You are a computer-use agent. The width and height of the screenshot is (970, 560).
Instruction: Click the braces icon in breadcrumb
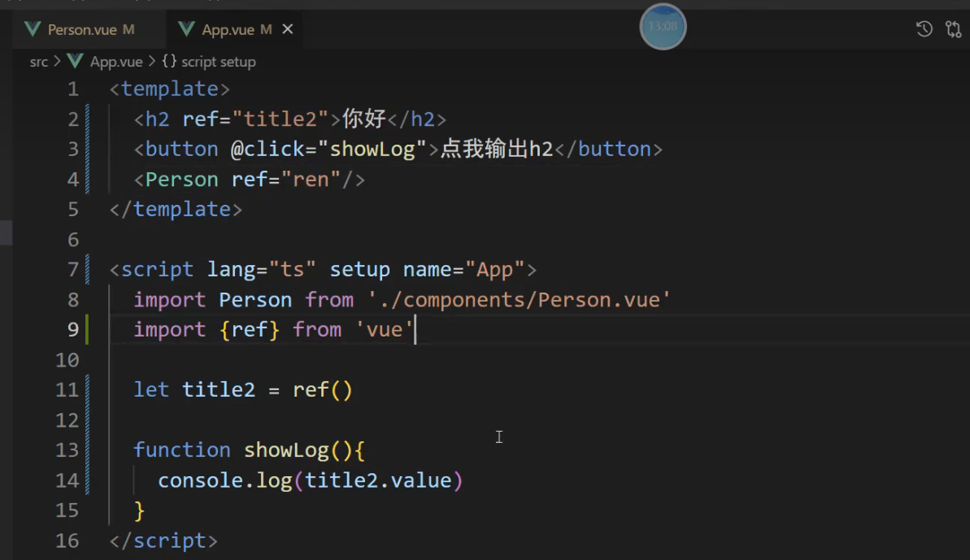click(169, 61)
